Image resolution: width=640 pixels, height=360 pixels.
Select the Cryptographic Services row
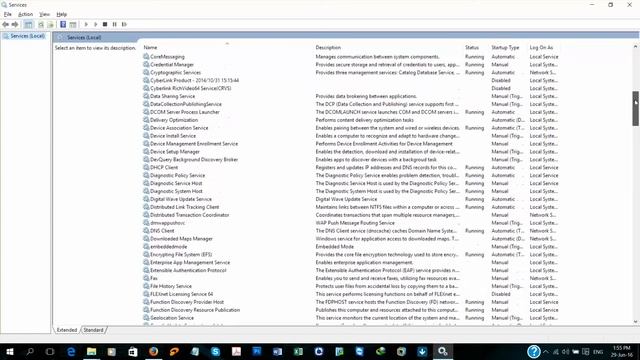tap(351, 73)
